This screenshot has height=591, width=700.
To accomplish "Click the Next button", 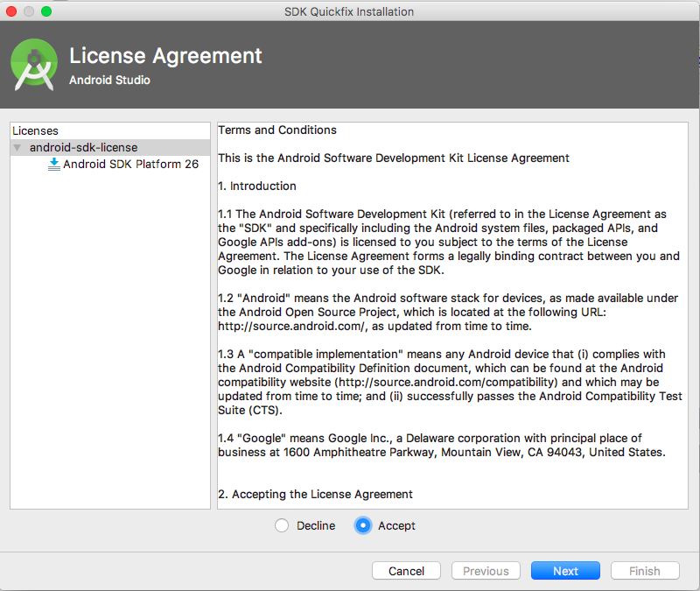I will point(565,571).
